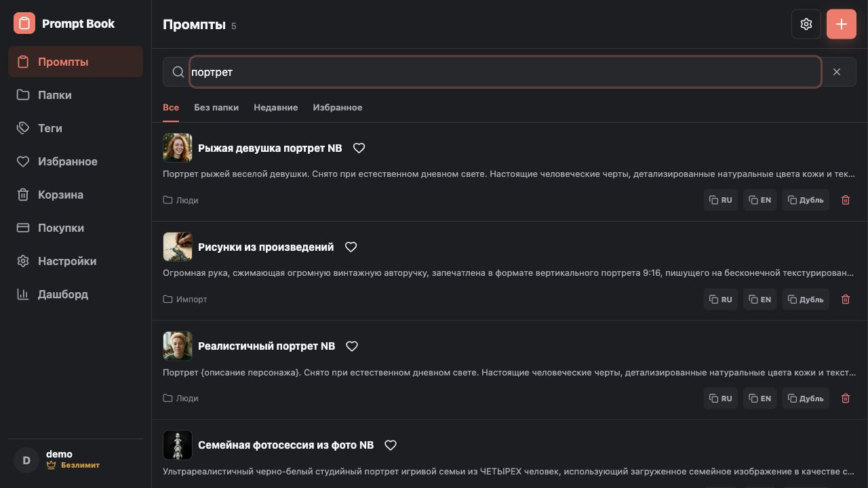The width and height of the screenshot is (868, 488).
Task: Duplicate Реалистичный портрет NB via Дубль
Action: 806,398
